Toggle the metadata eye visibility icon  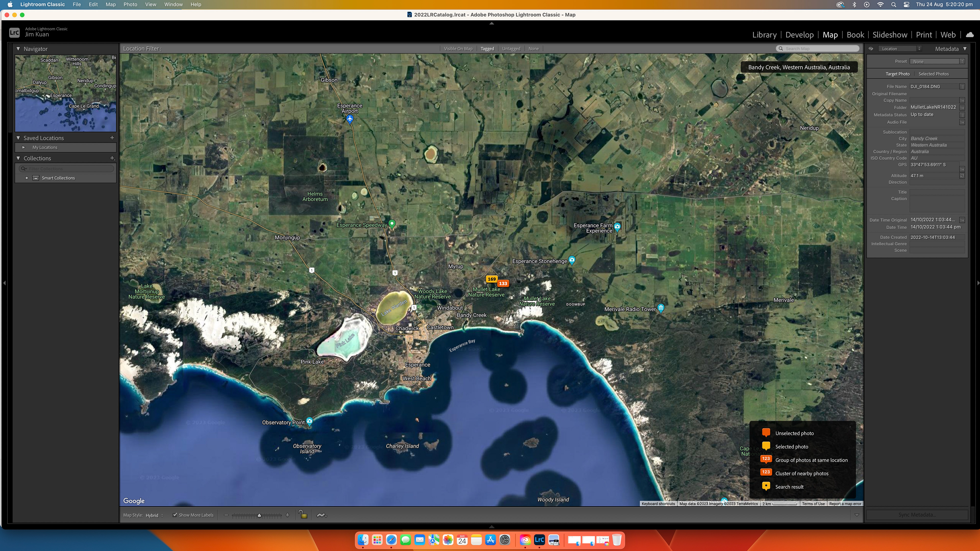pyautogui.click(x=871, y=49)
